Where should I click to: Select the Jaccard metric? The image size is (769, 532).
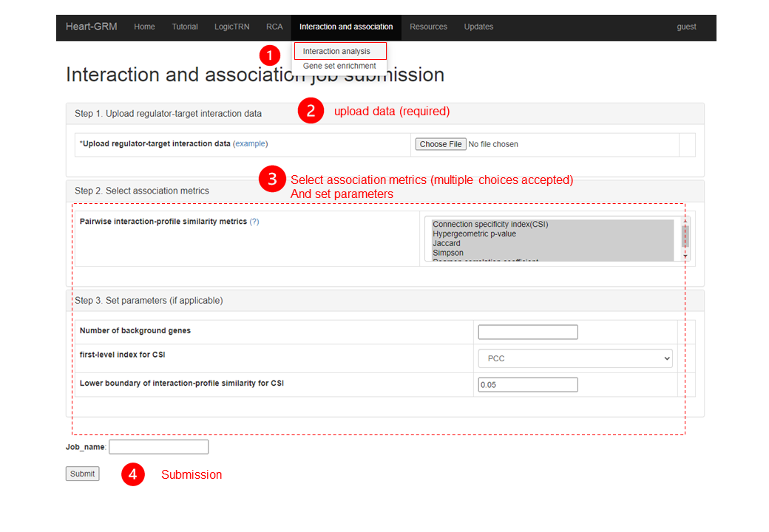(x=552, y=243)
